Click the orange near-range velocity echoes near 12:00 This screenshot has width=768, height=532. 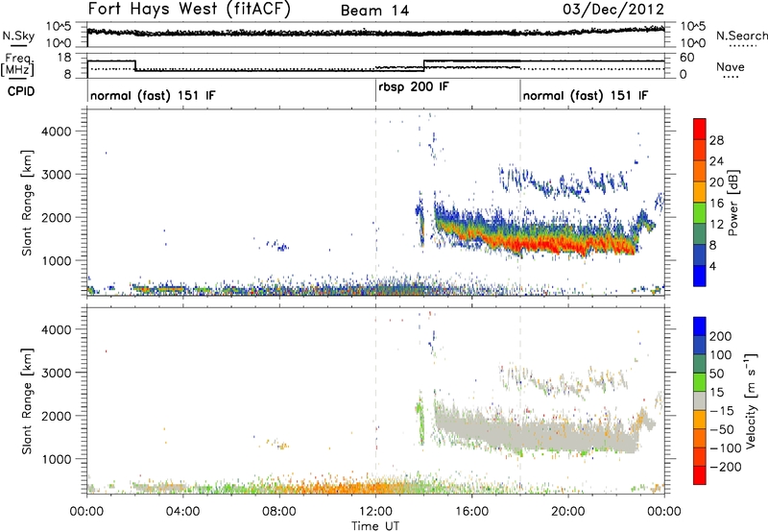[375, 488]
